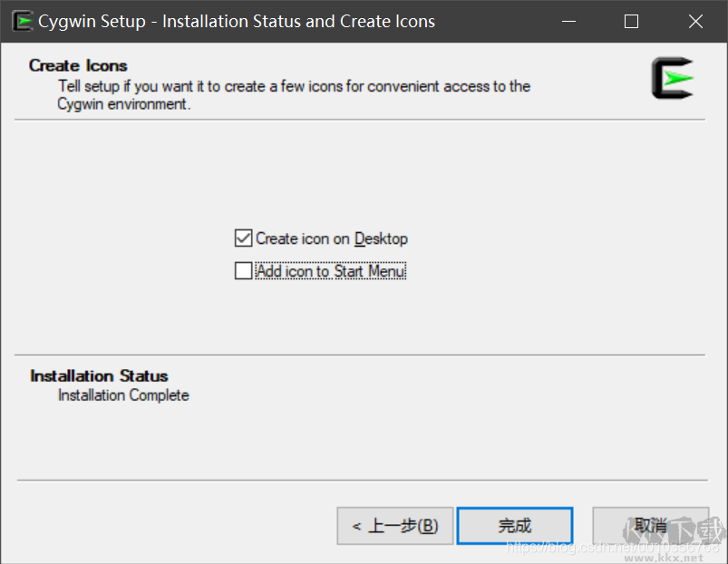Screen dimensions: 728x564
Task: Click the Cygwin logo in the top-right corner
Action: coord(672,79)
